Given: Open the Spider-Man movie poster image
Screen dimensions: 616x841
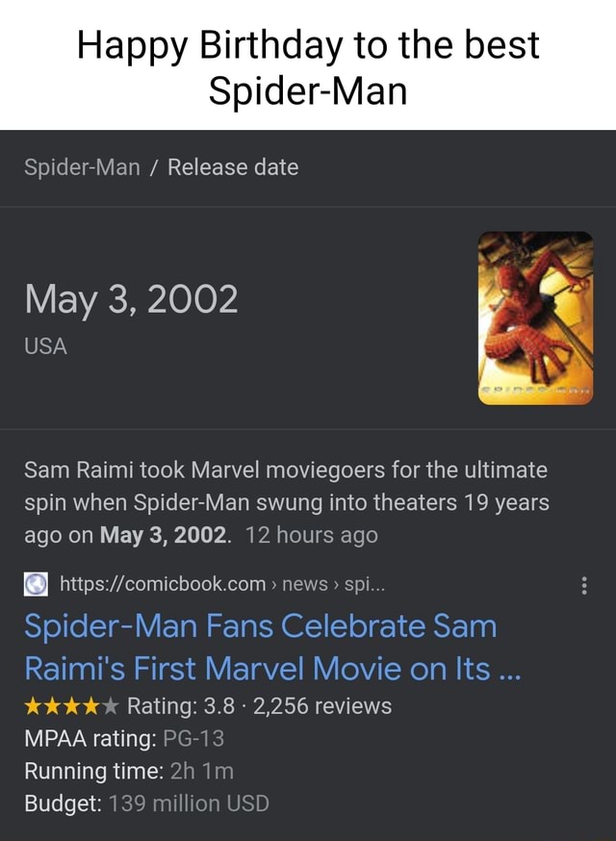Looking at the screenshot, I should (x=536, y=316).
